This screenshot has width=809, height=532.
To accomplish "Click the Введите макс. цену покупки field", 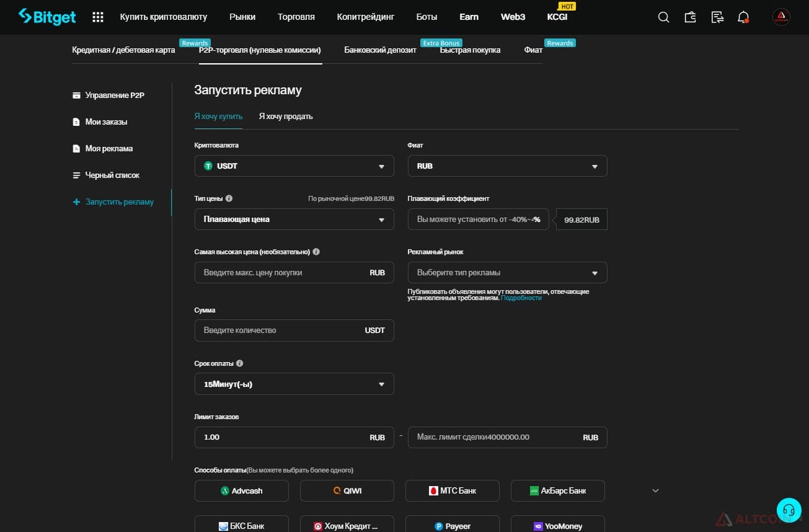I will click(x=294, y=273).
